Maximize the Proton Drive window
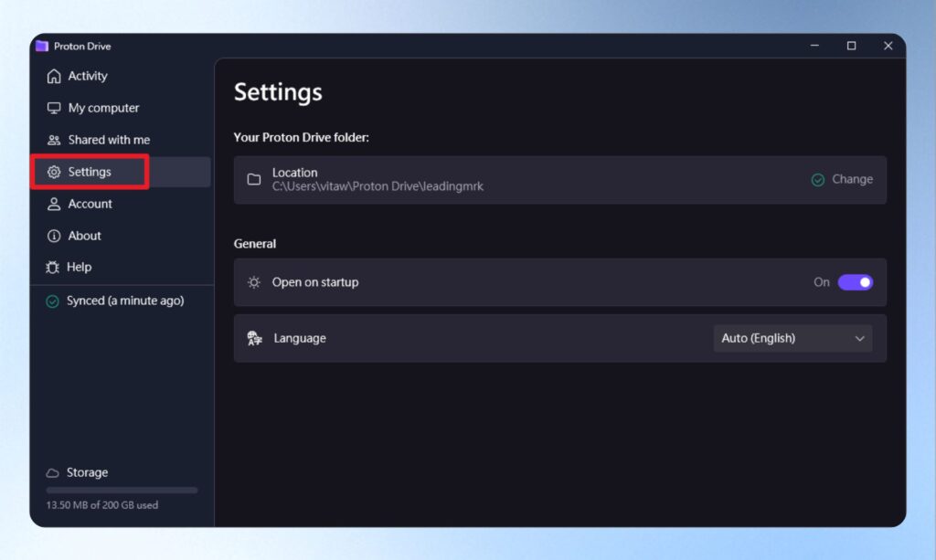936x560 pixels. [851, 46]
